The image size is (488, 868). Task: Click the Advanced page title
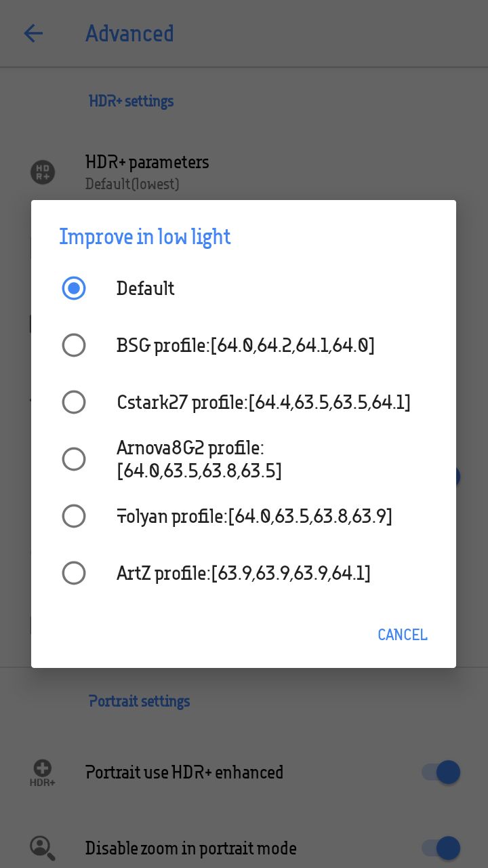[x=129, y=33]
